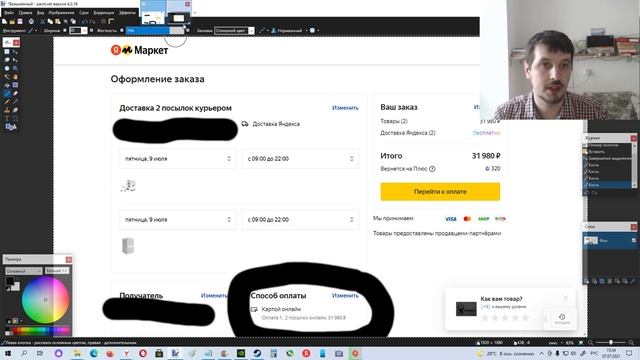Image resolution: width=640 pixels, height=360 pixels.
Task: Select the Rectangle Select tool
Action: (x=7, y=52)
